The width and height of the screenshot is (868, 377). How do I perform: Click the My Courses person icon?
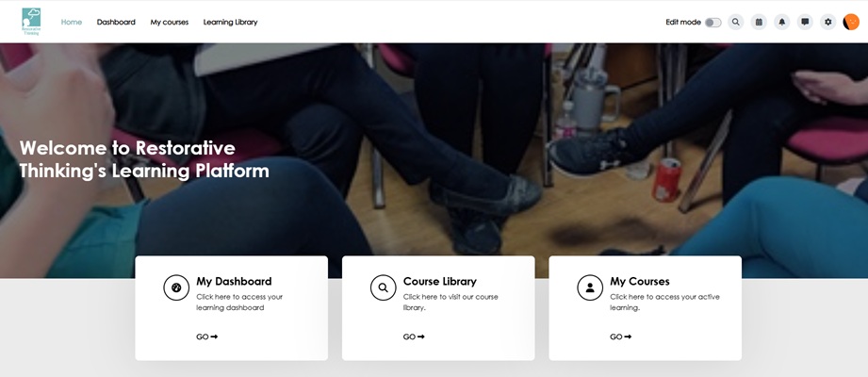pyautogui.click(x=590, y=287)
